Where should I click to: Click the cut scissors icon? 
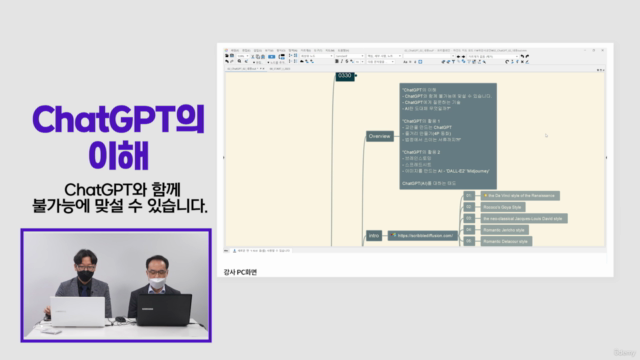253,56
